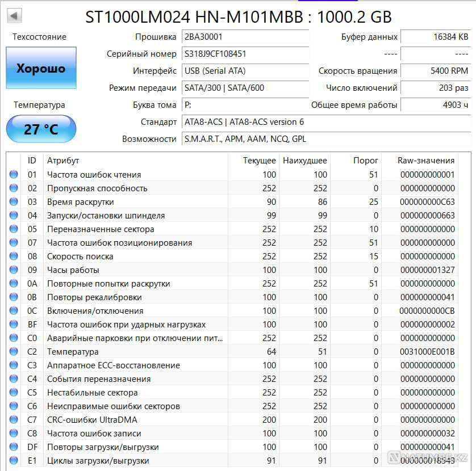
Task: Click worst value 86 in Время раскрутки row
Action: coord(323,201)
